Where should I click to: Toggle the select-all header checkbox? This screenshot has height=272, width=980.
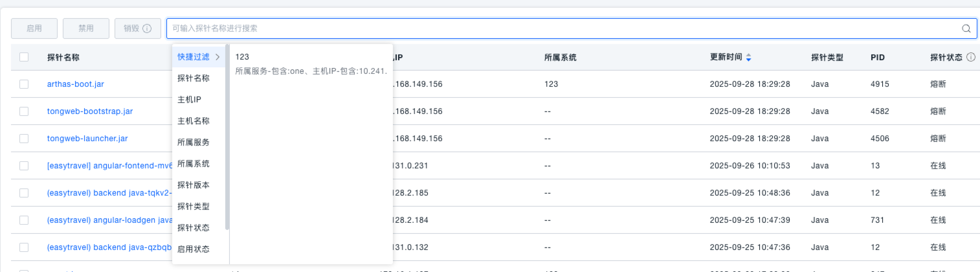(x=24, y=57)
